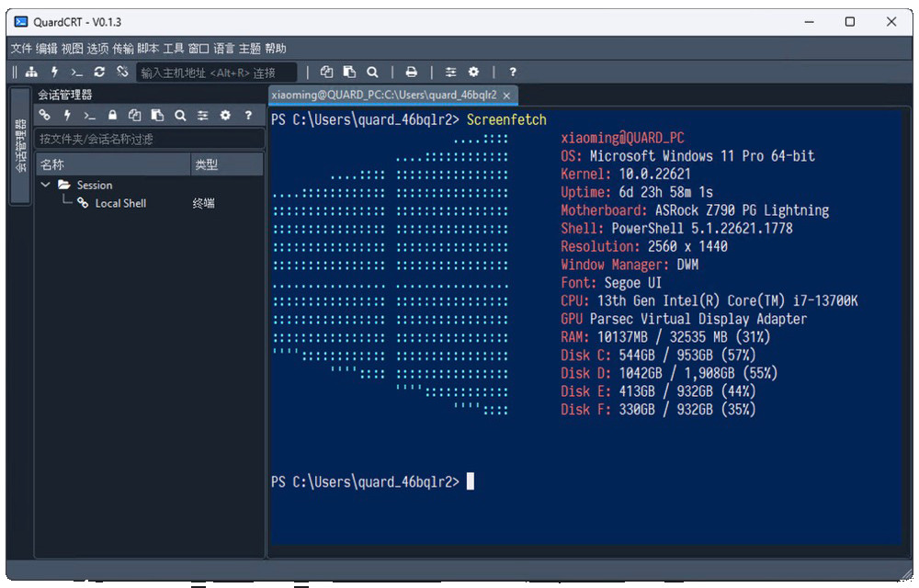Click the window resize grip at bottom-right corner
The height and width of the screenshot is (588, 919).
pyautogui.click(x=906, y=574)
